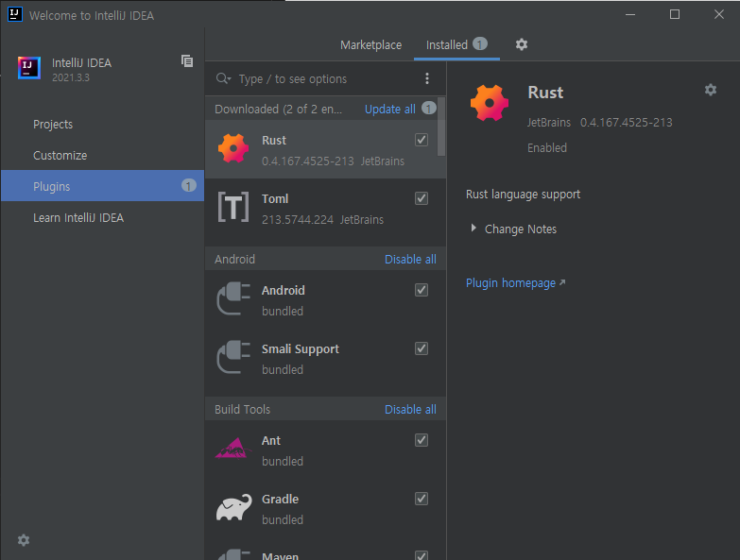
Task: Select the Smali Support plugin name
Action: pos(301,349)
